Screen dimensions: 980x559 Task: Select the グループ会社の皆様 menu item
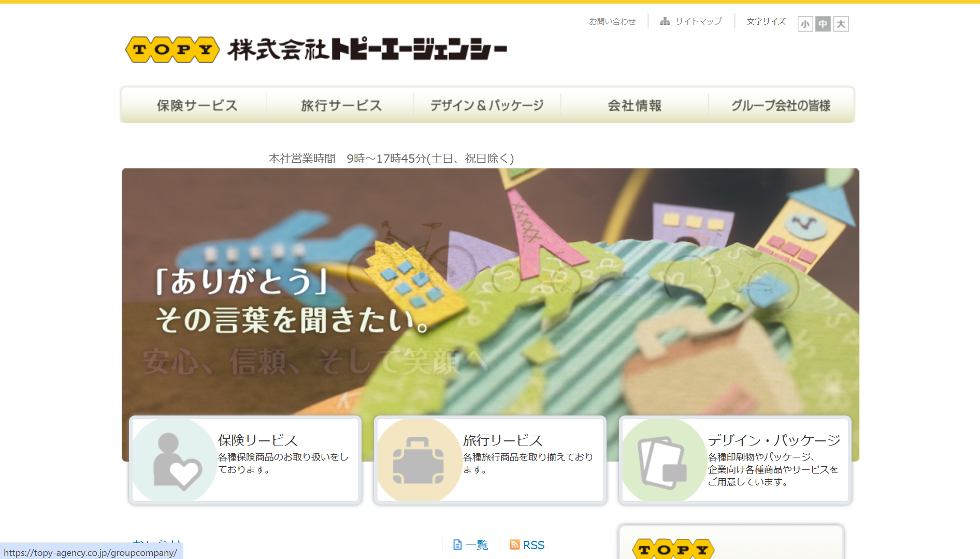coord(780,106)
